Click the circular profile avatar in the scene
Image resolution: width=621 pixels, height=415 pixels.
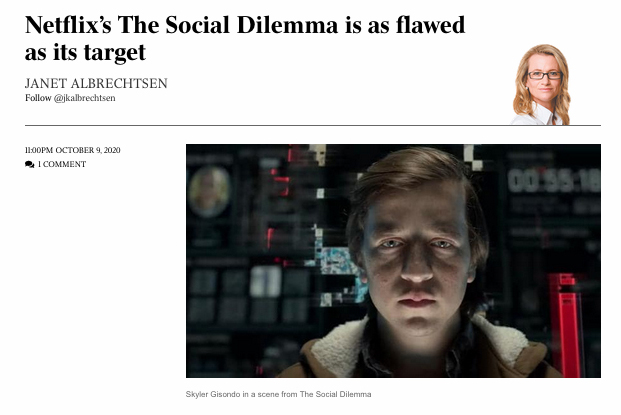(x=209, y=192)
